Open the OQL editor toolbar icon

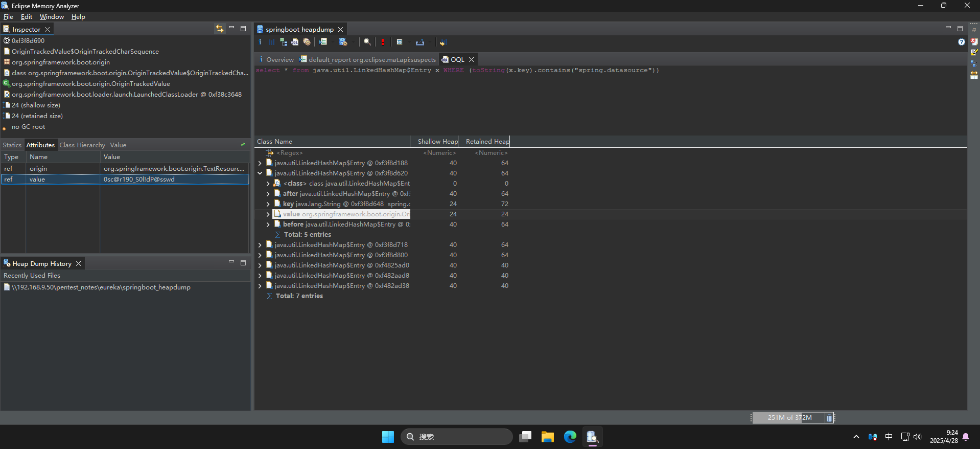(x=295, y=42)
